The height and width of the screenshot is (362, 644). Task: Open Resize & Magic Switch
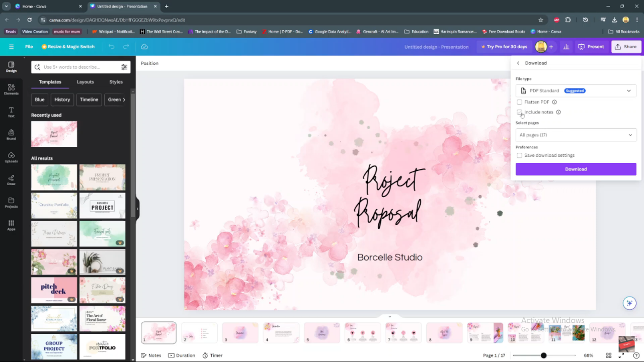point(68,47)
